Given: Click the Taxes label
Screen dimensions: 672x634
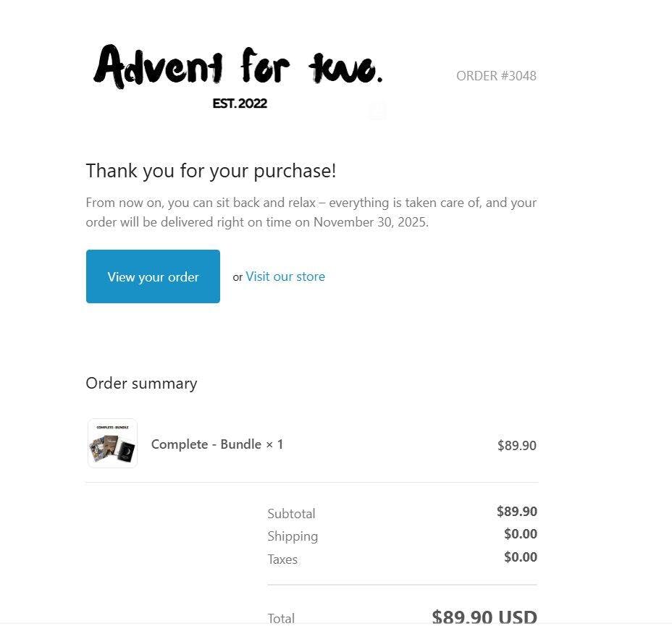Looking at the screenshot, I should (282, 559).
